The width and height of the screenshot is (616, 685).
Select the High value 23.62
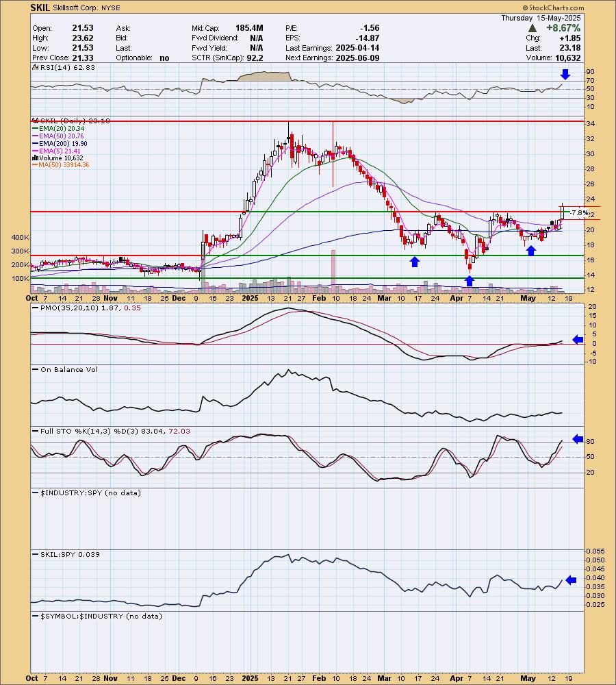[x=83, y=38]
